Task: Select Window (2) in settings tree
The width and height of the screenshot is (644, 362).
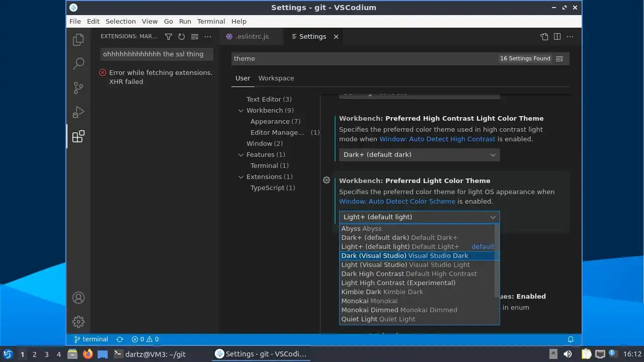Action: pyautogui.click(x=265, y=144)
